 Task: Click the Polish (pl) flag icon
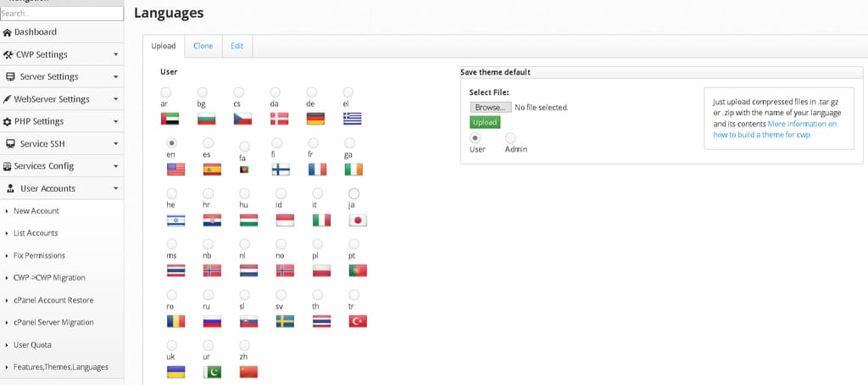coord(321,271)
